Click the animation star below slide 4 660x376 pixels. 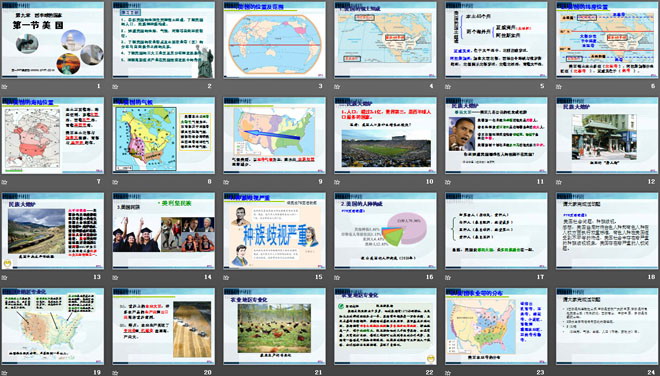click(337, 87)
